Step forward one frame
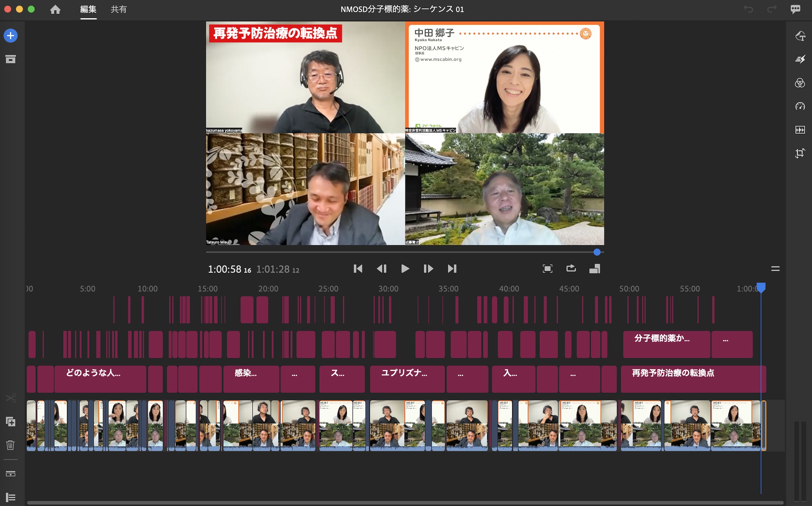The image size is (812, 506). [428, 269]
